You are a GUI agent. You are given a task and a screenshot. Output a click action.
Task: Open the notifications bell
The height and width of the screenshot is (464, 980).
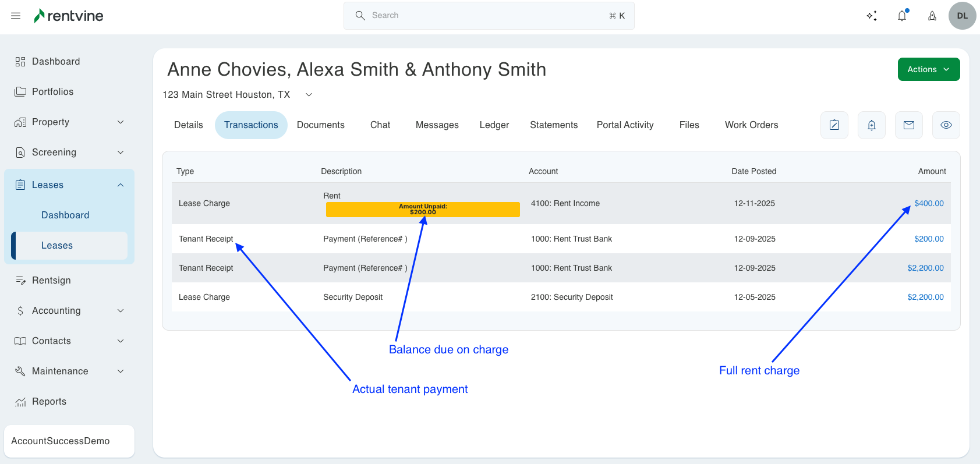coord(902,16)
